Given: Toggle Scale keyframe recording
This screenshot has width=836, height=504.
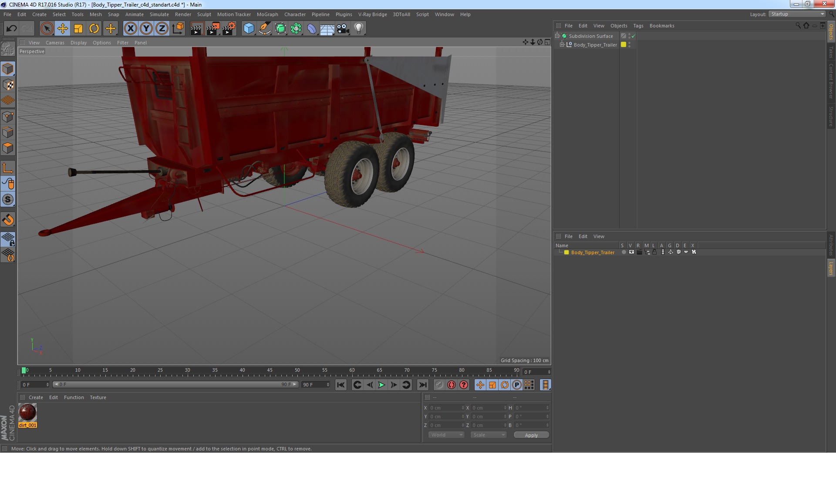Looking at the screenshot, I should pos(492,385).
